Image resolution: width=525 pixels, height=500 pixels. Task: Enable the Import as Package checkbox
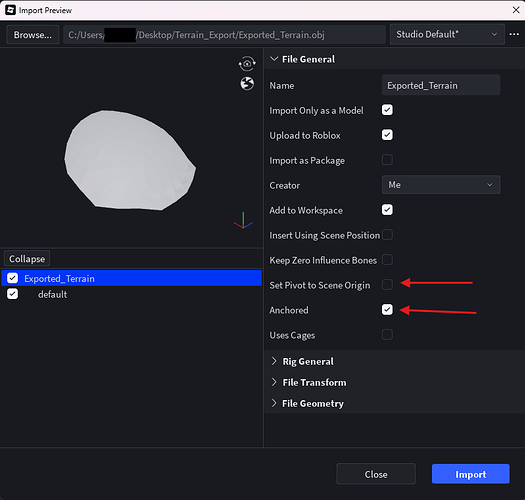(x=387, y=160)
